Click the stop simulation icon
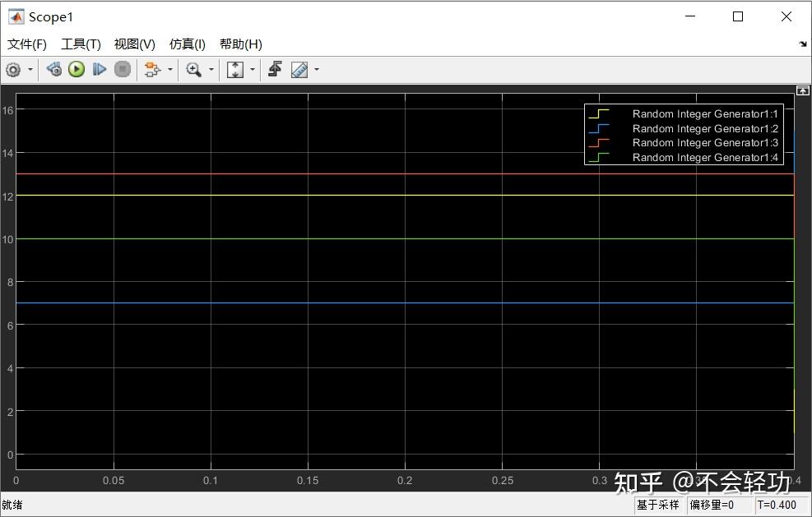 [x=122, y=69]
